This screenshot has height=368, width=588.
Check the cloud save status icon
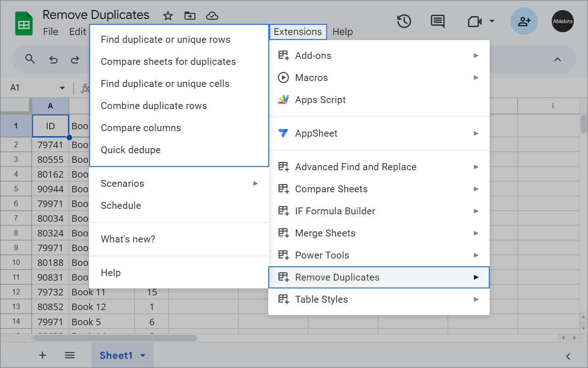coord(212,16)
